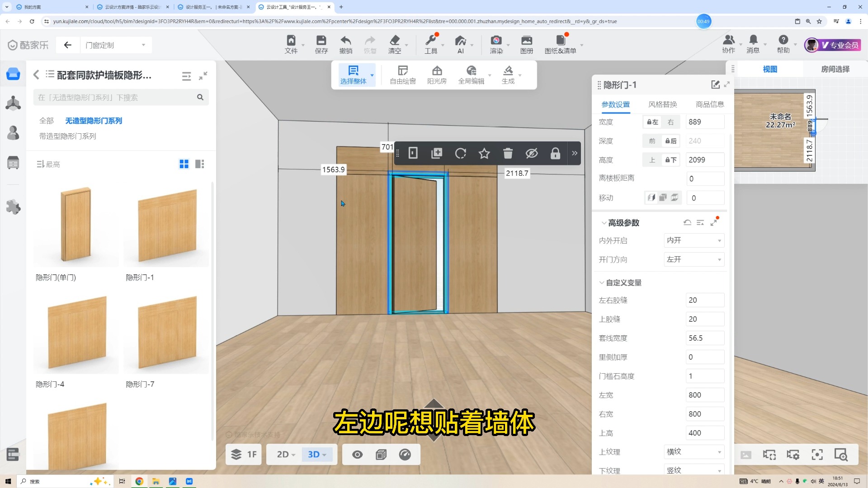Click the Undo arrow icon
Image resolution: width=868 pixels, height=488 pixels.
click(x=345, y=41)
